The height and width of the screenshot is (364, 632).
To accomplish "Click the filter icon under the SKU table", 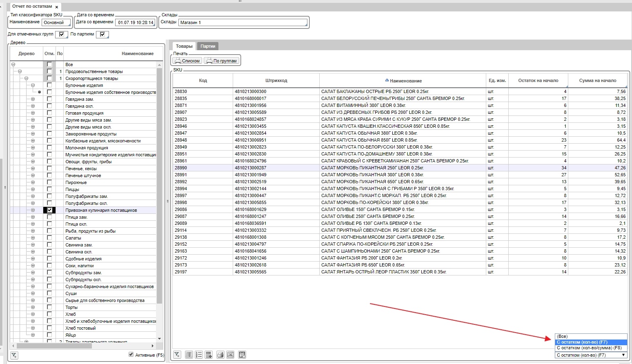I will (x=177, y=355).
